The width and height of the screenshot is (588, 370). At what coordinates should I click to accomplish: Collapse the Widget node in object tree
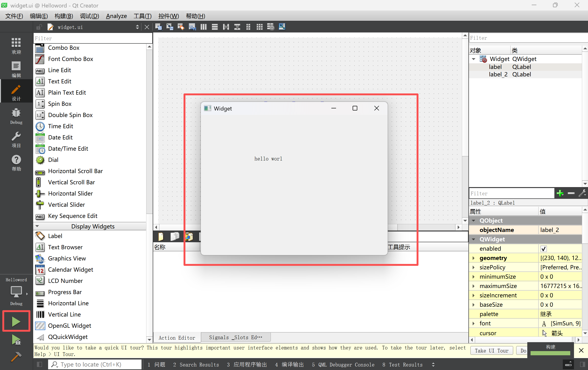(473, 59)
